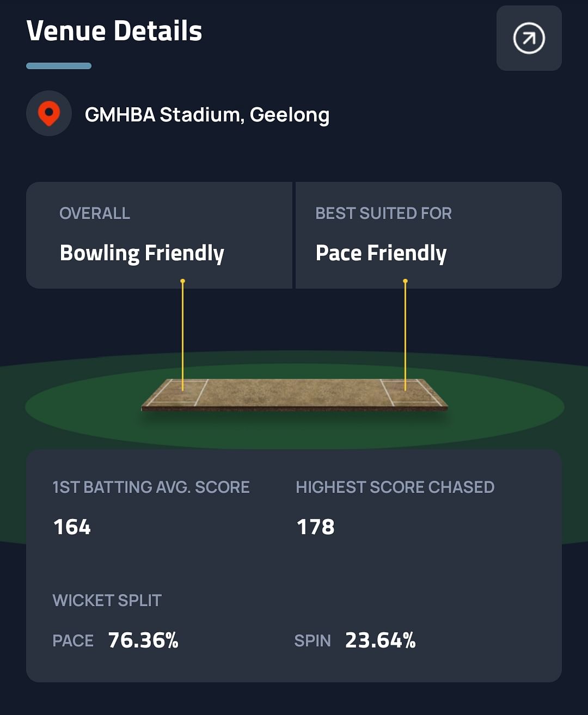
Task: Click the HIGHEST SCORE CHASED label
Action: [395, 487]
